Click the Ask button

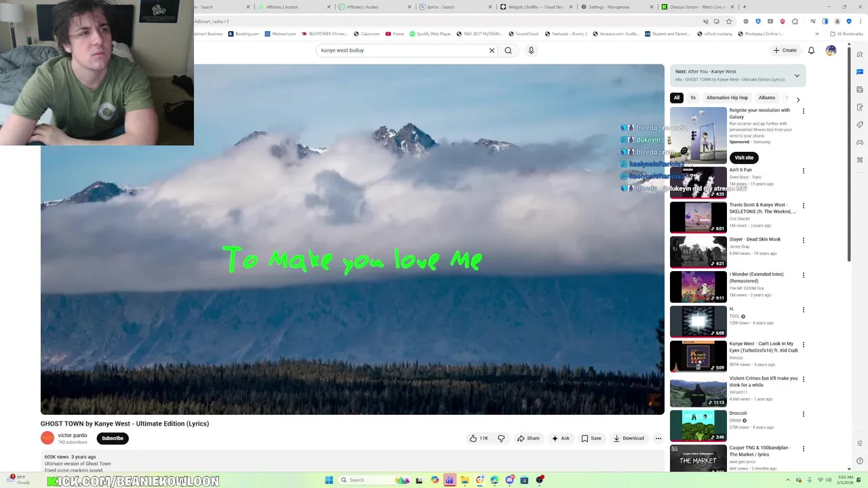coord(560,439)
